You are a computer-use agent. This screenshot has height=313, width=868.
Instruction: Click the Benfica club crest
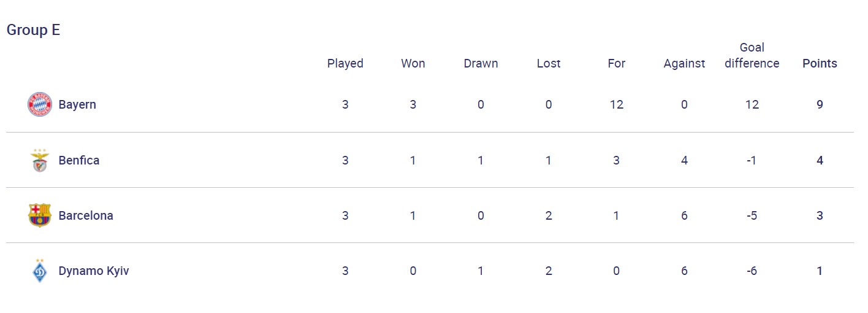pyautogui.click(x=40, y=160)
